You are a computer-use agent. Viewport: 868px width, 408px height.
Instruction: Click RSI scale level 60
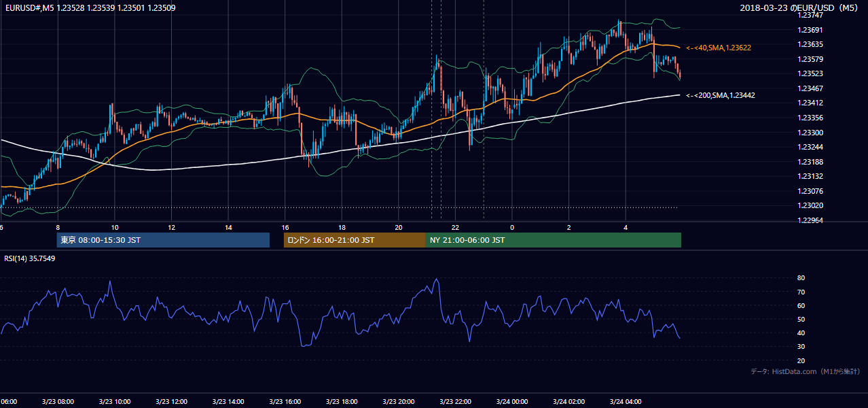(801, 305)
